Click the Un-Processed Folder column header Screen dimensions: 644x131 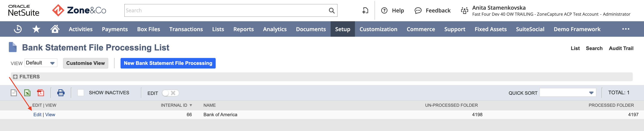click(451, 105)
